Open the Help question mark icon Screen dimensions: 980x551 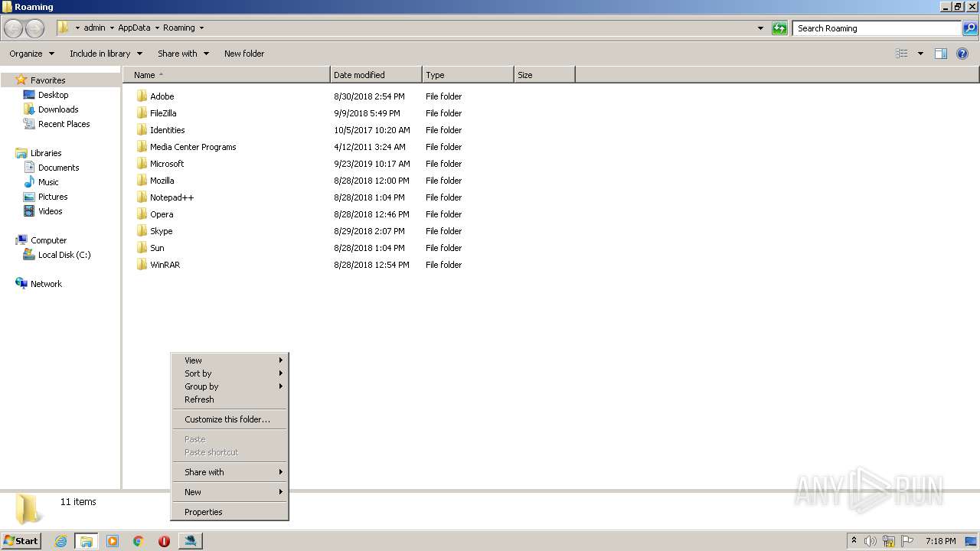(x=962, y=54)
